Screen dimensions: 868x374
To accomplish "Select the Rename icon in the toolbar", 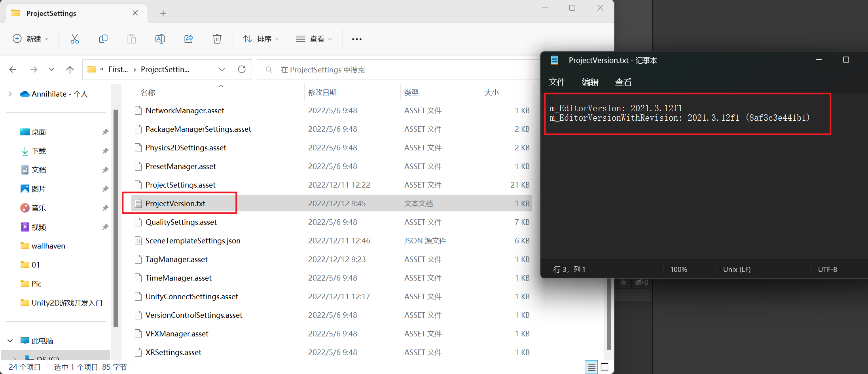I will (x=160, y=38).
